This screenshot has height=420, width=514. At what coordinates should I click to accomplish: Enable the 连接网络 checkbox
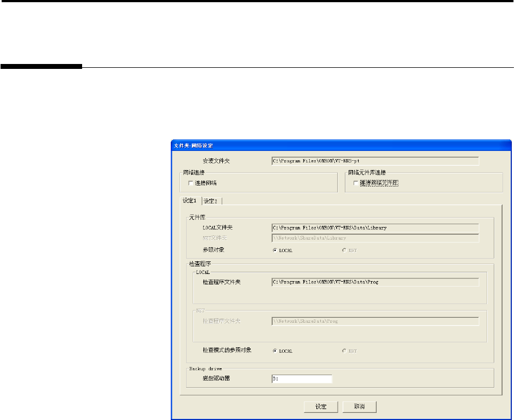tap(190, 183)
